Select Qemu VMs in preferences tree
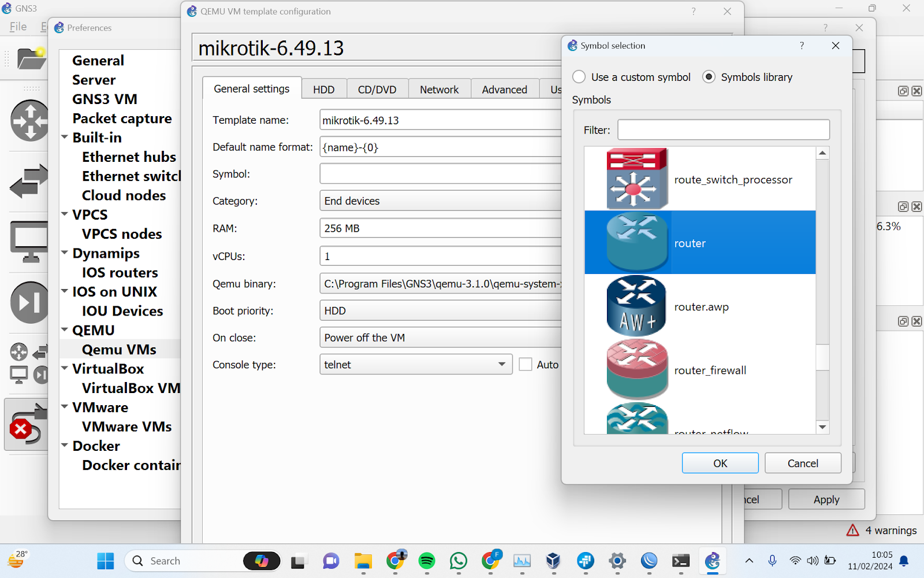 (119, 349)
